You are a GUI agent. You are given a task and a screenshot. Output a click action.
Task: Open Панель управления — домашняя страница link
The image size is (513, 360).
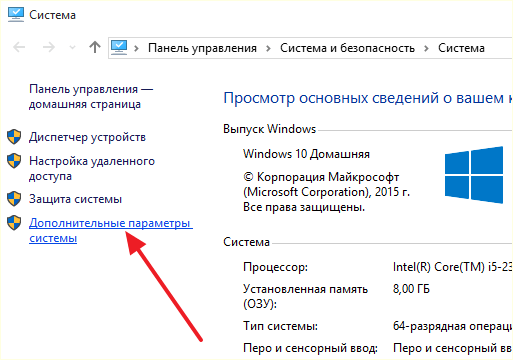click(x=91, y=97)
